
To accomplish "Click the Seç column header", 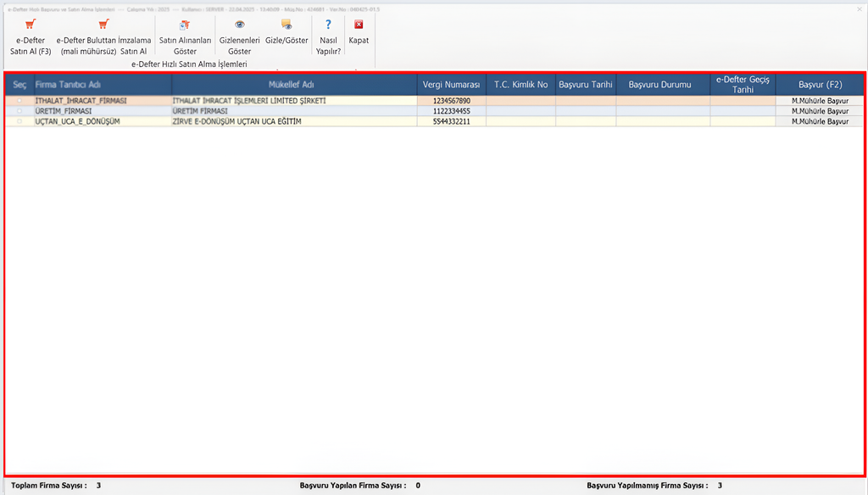I will pos(19,85).
